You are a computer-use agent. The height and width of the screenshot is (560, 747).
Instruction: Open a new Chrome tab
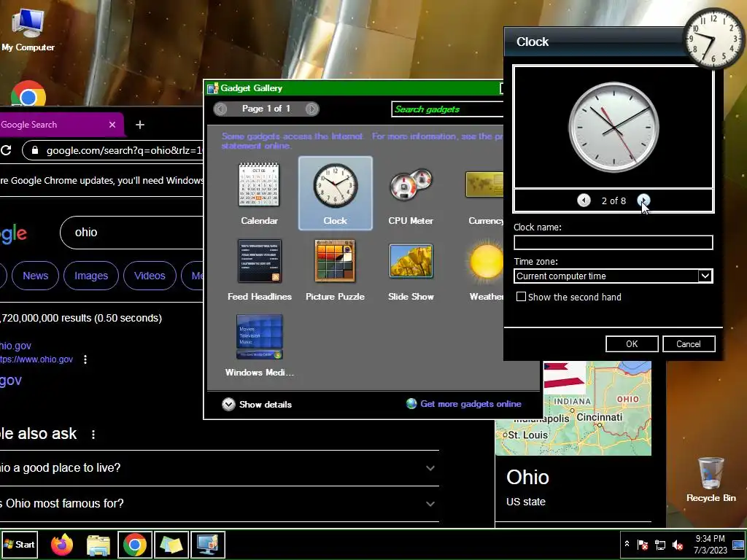(x=139, y=125)
